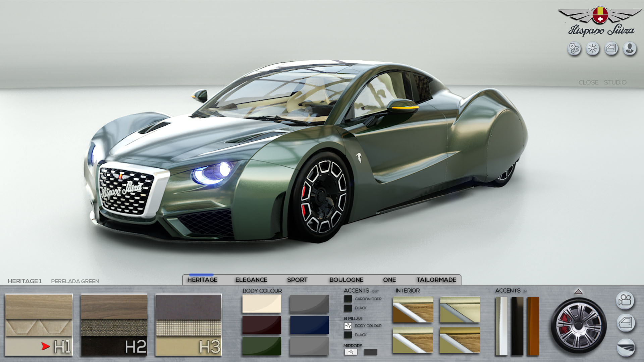This screenshot has width=644, height=362.
Task: Click the bottom-right car door icon
Action: point(626,323)
